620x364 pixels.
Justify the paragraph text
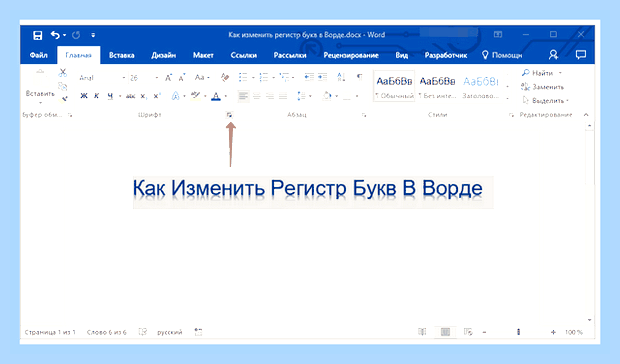pos(283,96)
